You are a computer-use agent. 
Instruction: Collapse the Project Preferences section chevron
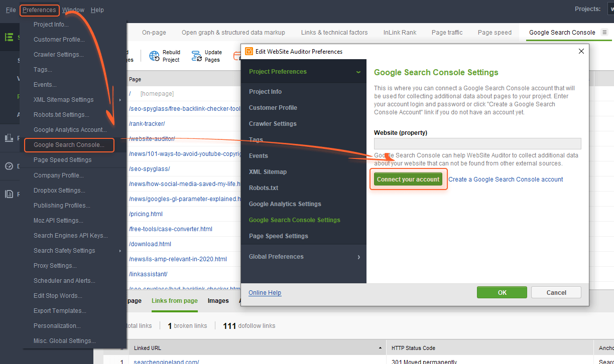[x=358, y=72]
